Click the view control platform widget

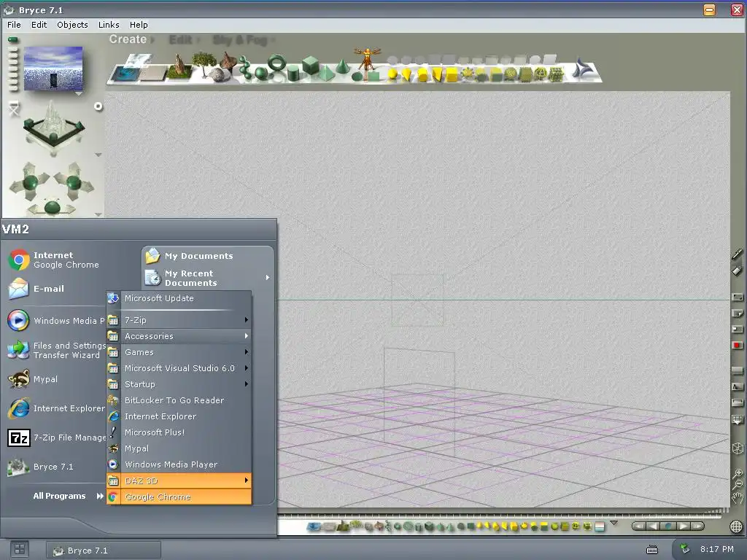click(x=53, y=128)
